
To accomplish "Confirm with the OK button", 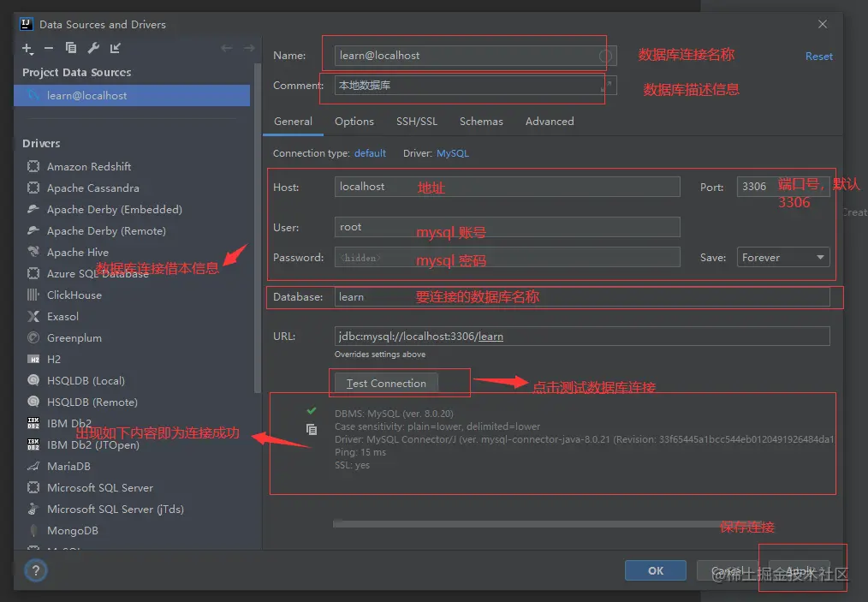I will click(656, 570).
